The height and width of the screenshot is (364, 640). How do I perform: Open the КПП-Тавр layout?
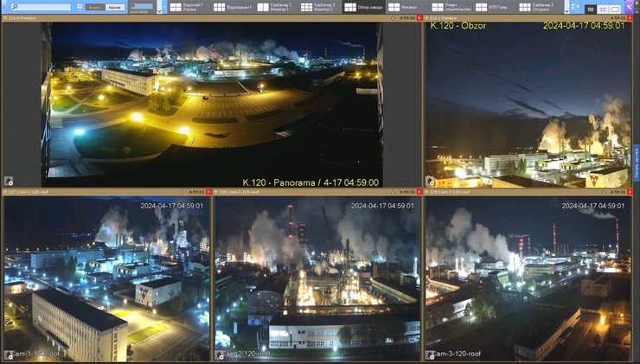point(493,7)
